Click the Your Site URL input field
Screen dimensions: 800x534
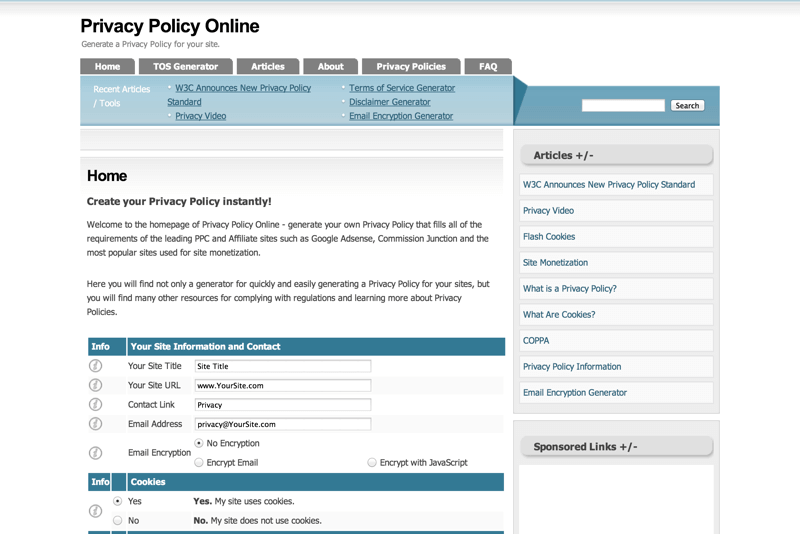tap(283, 386)
